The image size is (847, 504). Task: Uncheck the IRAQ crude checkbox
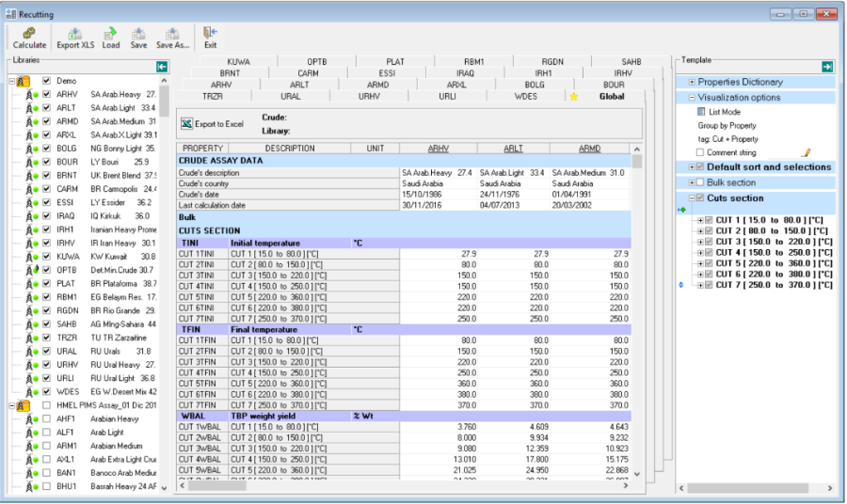pos(46,216)
